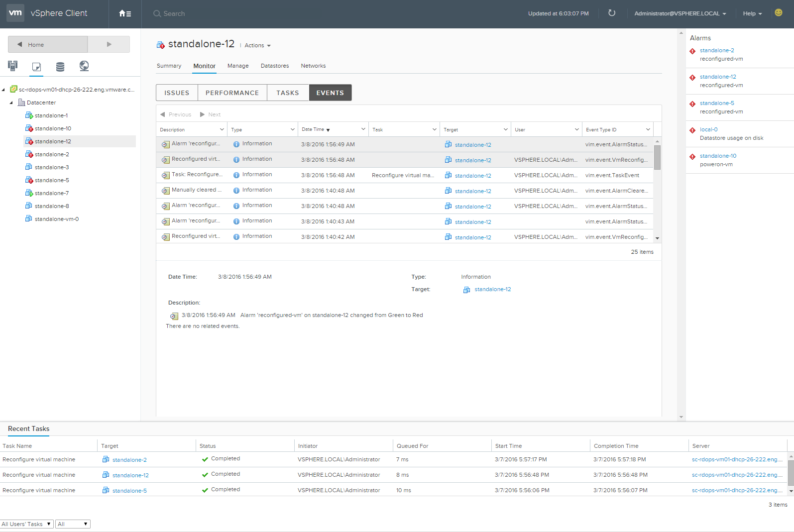
Task: Expand the Administrator@VSPHERE.LOCAL user menu
Action: pos(680,13)
